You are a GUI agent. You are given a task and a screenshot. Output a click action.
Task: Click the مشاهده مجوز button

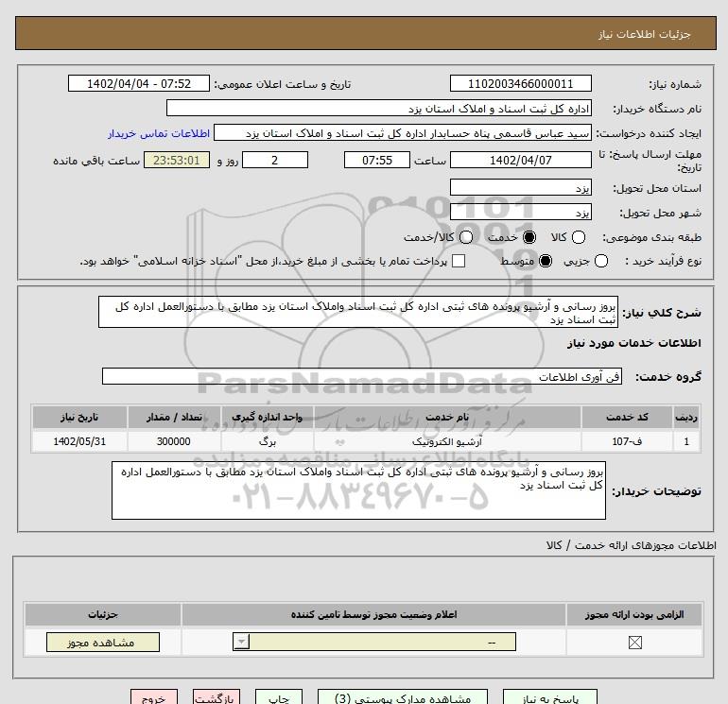coord(103,643)
